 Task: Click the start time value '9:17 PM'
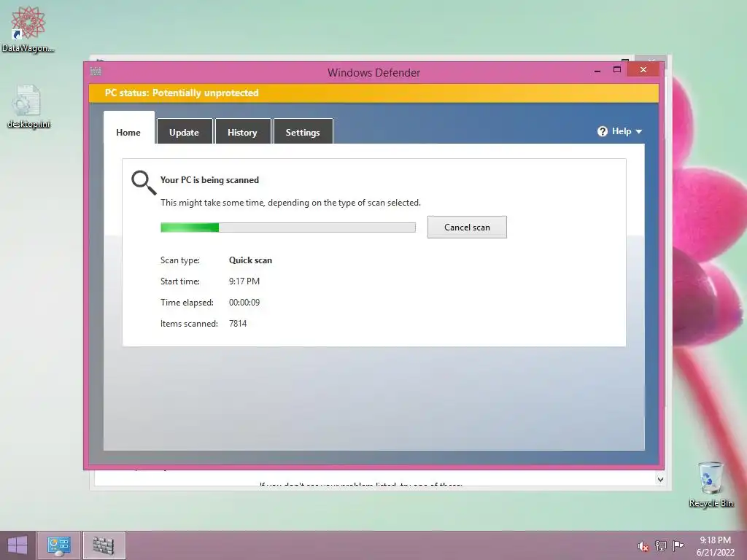pyautogui.click(x=244, y=281)
